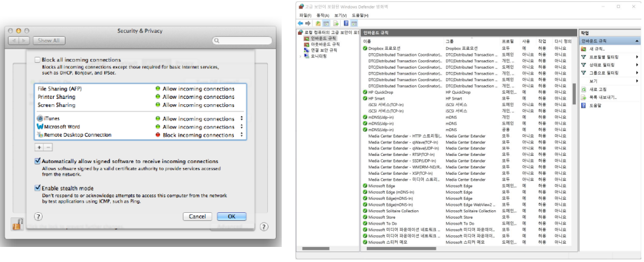This screenshot has width=644, height=262.
Task: Click the vertical scrollbar of the rules list
Action: (x=574, y=94)
